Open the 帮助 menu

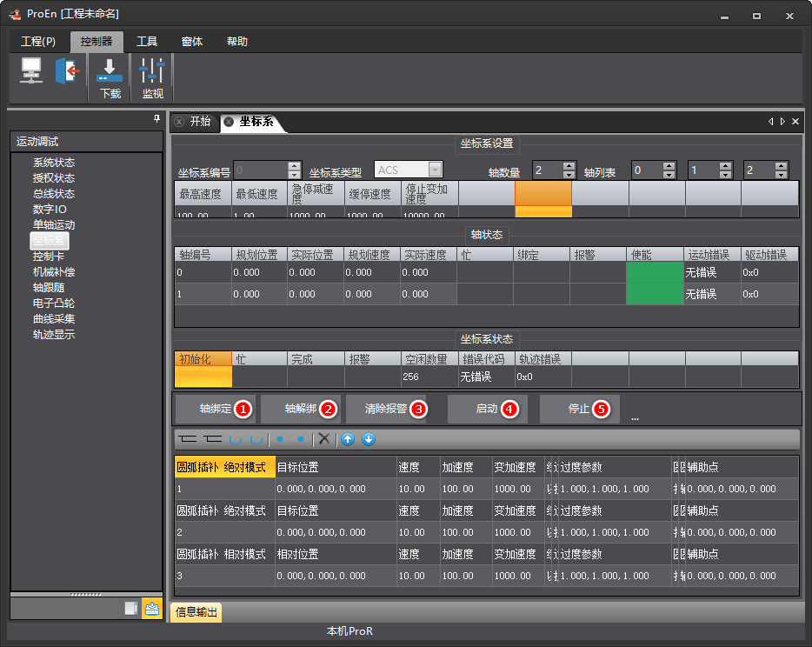pyautogui.click(x=236, y=42)
